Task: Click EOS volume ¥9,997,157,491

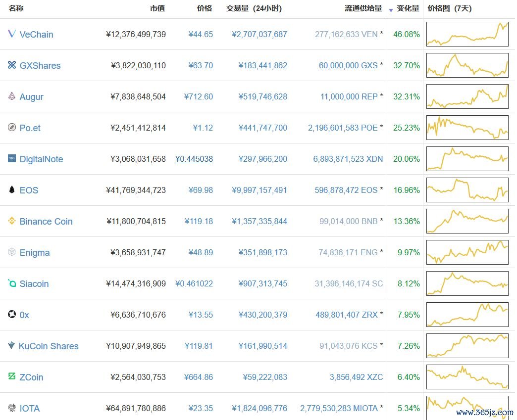Action: 259,190
